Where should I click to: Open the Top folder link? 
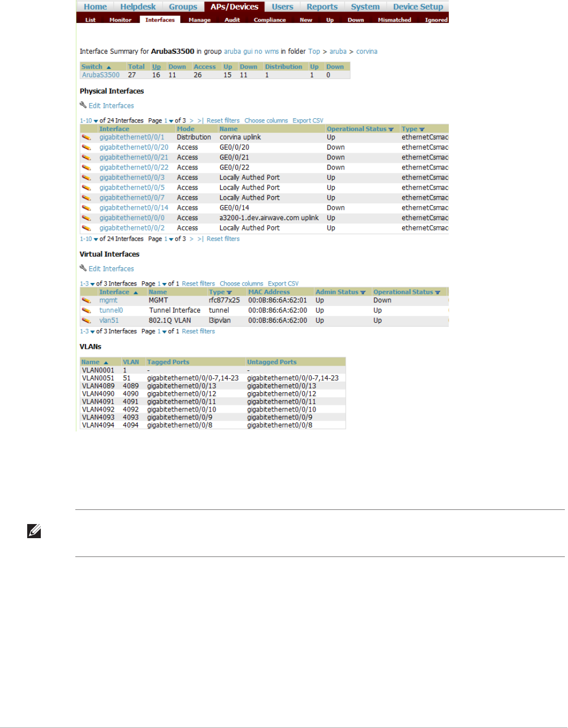click(314, 52)
